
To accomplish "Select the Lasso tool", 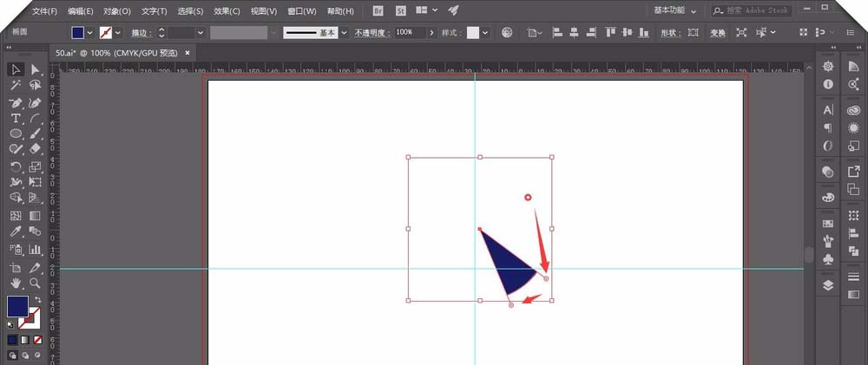I will [x=35, y=85].
